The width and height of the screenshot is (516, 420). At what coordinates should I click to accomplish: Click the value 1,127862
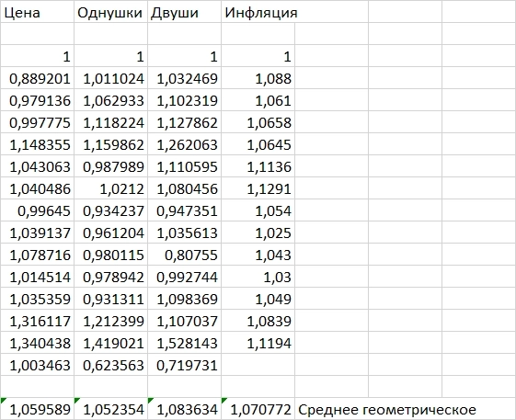(187, 122)
